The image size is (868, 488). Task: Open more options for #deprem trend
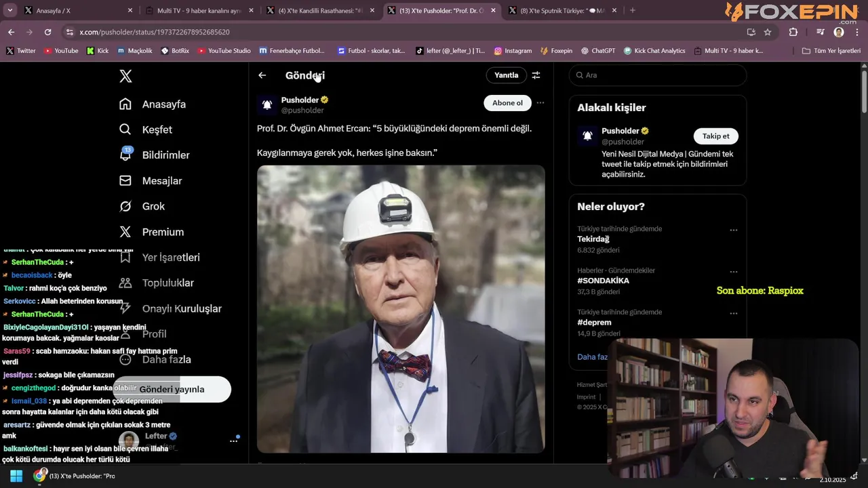[734, 313]
